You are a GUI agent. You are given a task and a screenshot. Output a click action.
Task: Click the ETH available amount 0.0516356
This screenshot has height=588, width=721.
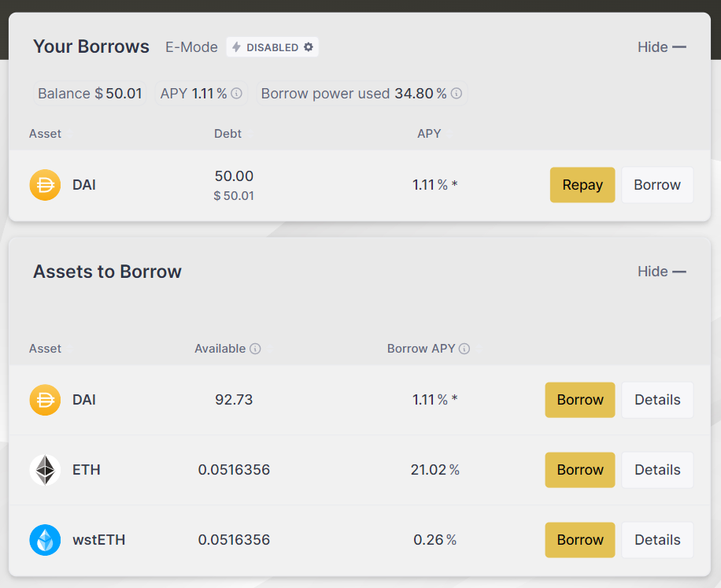[234, 470]
